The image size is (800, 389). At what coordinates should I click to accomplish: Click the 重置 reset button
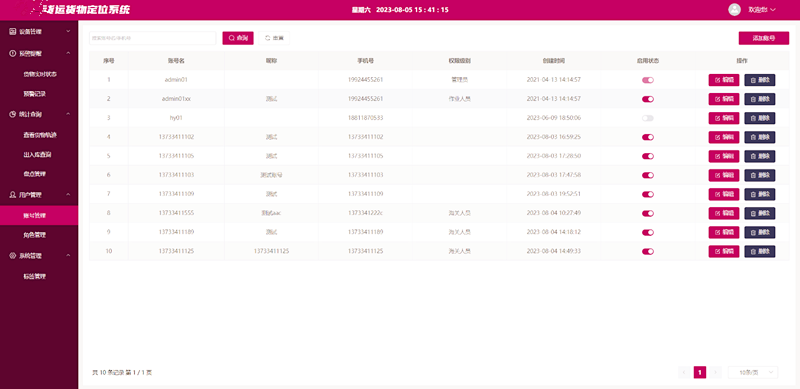(274, 38)
